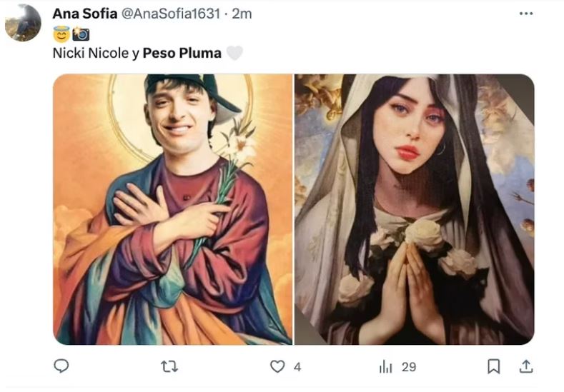Click Ana Sofia's profile avatar

click(23, 22)
